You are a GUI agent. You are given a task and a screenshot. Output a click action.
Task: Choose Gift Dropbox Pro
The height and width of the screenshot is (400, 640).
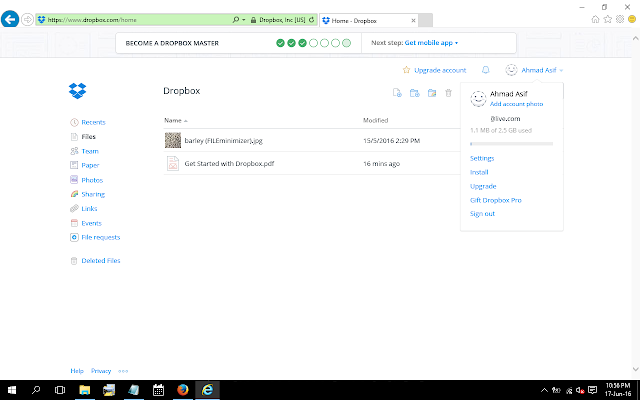pos(496,200)
